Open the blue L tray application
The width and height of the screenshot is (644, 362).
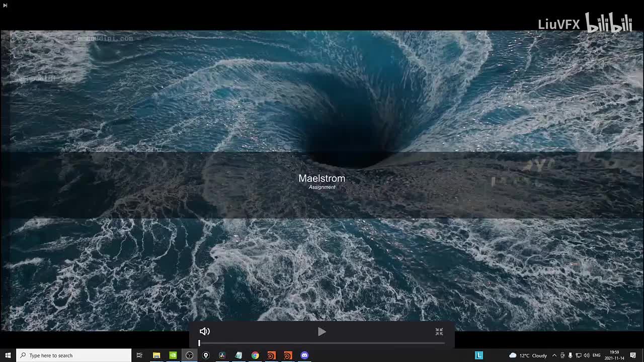tap(479, 355)
